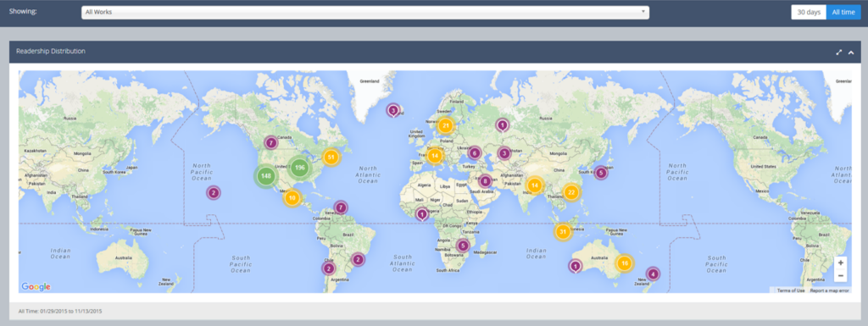Click the 14 cluster over India
This screenshot has height=326, width=868.
pos(534,185)
